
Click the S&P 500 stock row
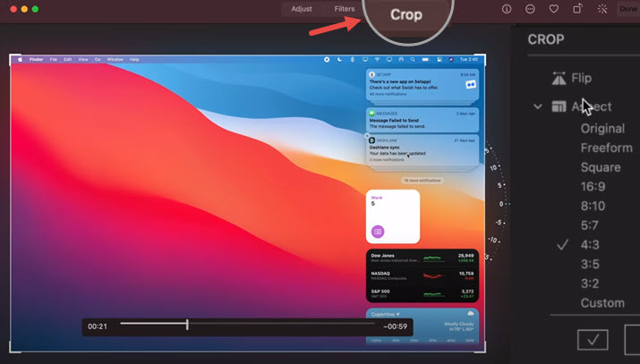click(x=422, y=293)
